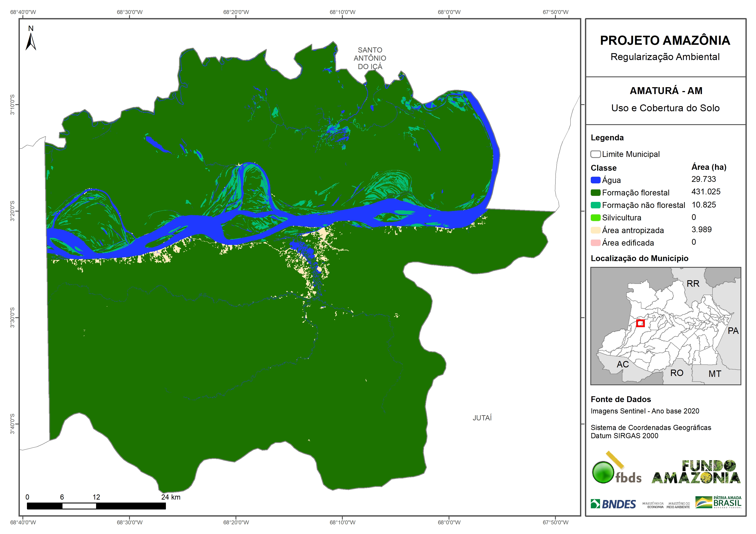Click the Fundo Amazônia logo
The image size is (756, 534).
[696, 472]
